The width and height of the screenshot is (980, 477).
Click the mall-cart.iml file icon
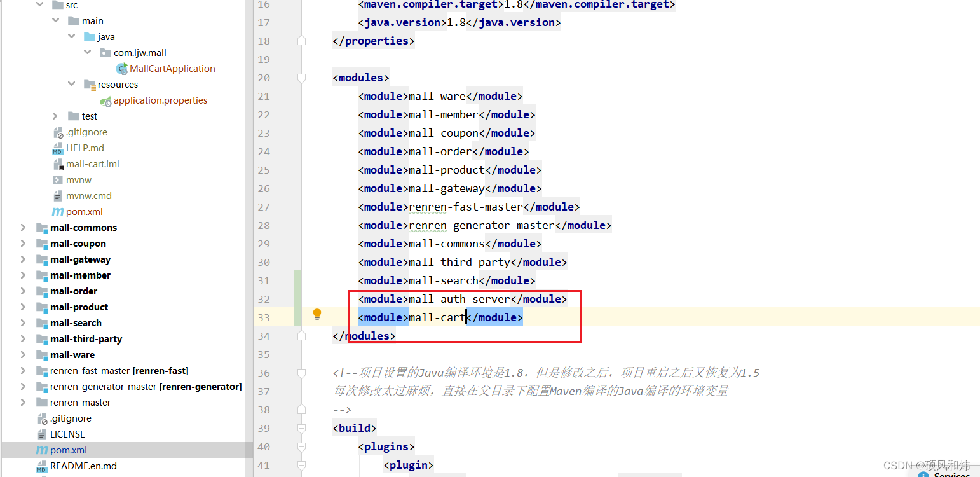pos(58,164)
